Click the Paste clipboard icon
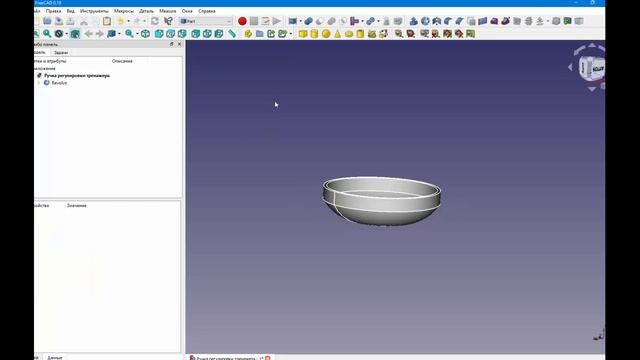This screenshot has width=640, height=360. pos(107,21)
